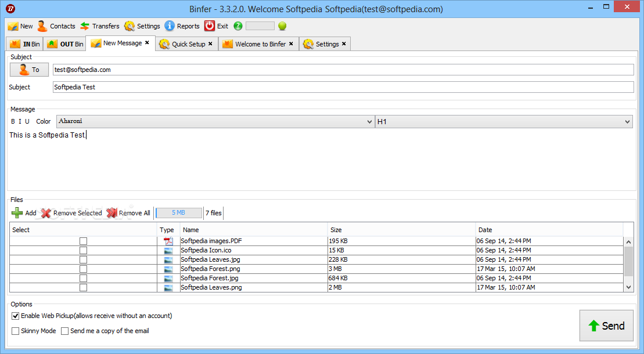Click the Color text button
This screenshot has width=644, height=354.
tap(43, 121)
